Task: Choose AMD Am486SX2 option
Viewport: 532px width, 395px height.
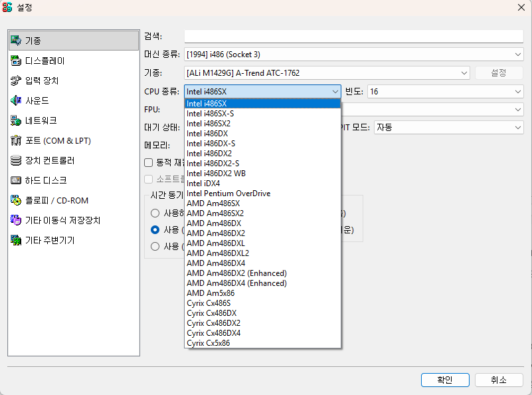Action: (262, 213)
